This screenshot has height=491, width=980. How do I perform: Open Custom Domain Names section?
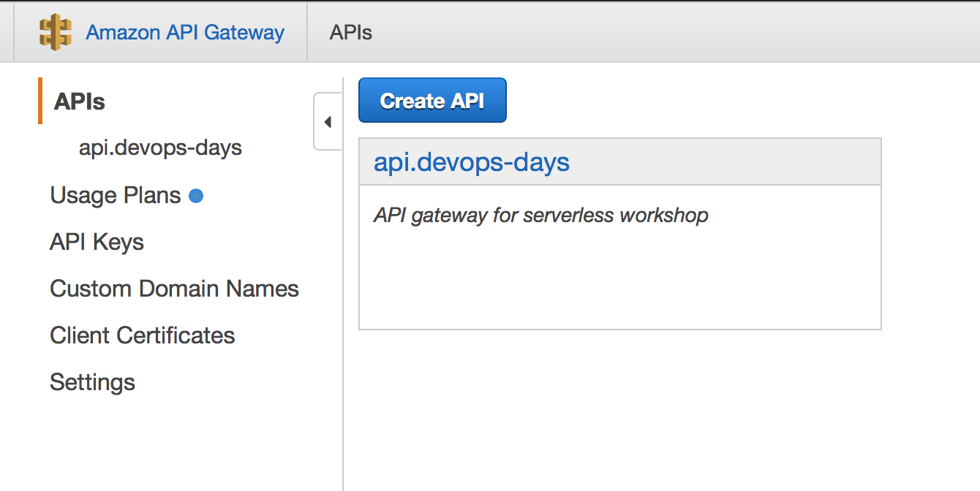pyautogui.click(x=174, y=289)
